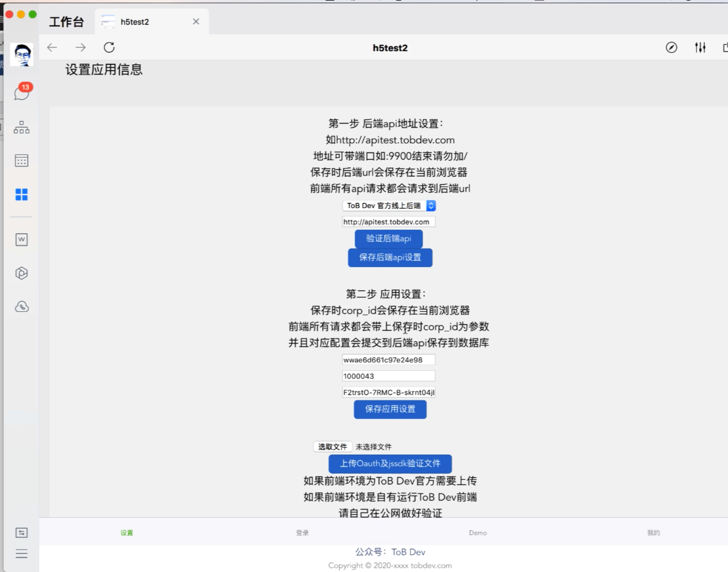Click 上传Oauth及jssdk验证文件 button

pos(390,464)
